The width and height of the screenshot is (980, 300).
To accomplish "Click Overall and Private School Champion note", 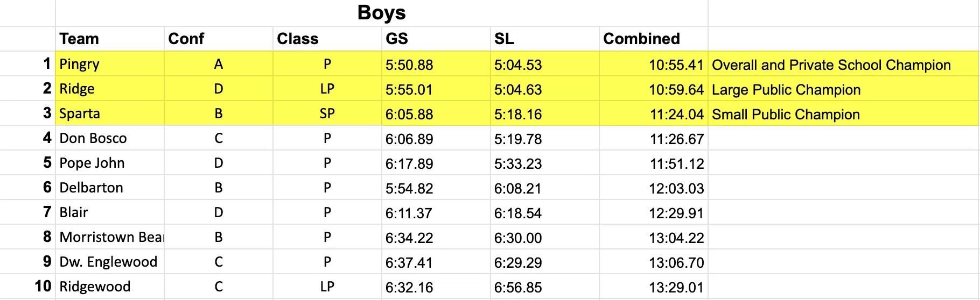I will [x=831, y=65].
